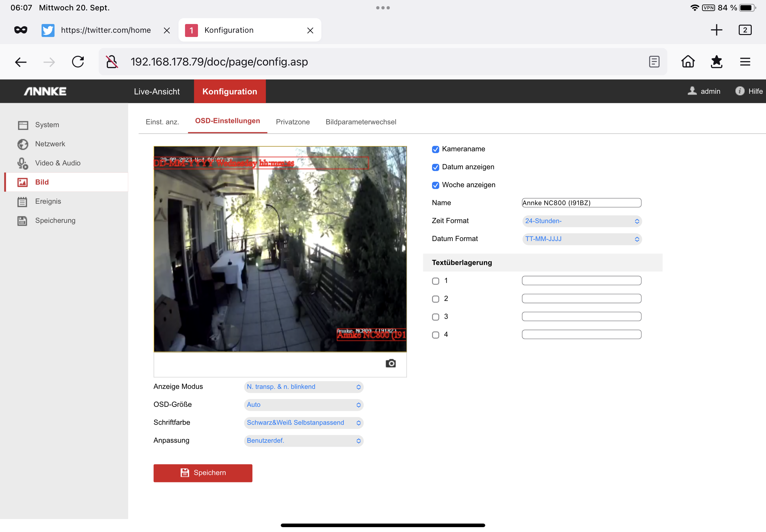Image resolution: width=766 pixels, height=532 pixels.
Task: Expand the Schriftfarbe dropdown
Action: click(303, 423)
